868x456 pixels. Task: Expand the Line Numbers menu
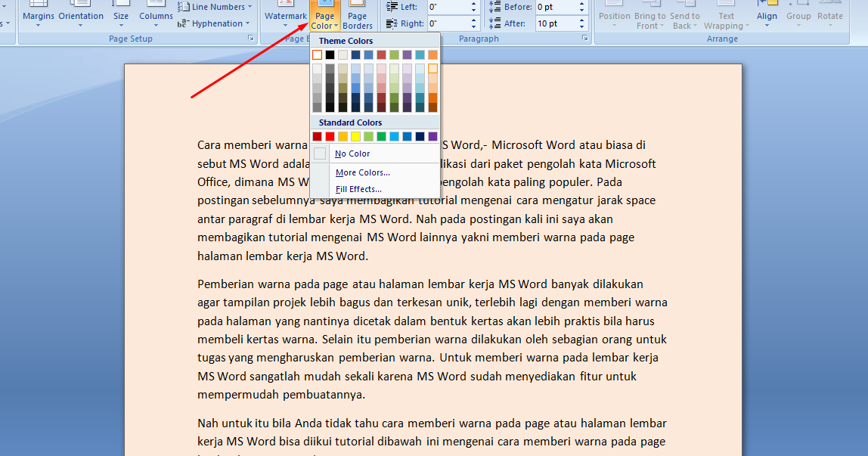coord(215,7)
